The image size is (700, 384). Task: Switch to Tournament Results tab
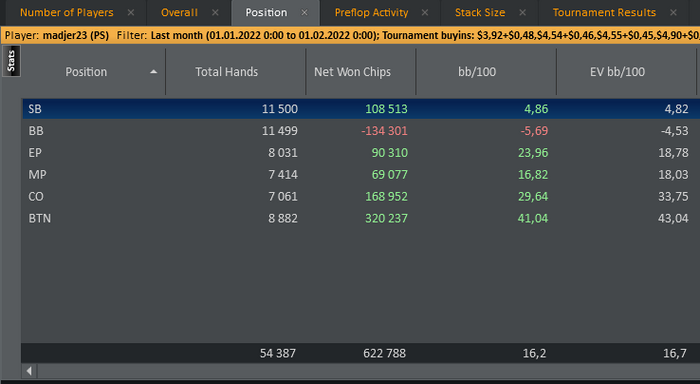tap(604, 13)
